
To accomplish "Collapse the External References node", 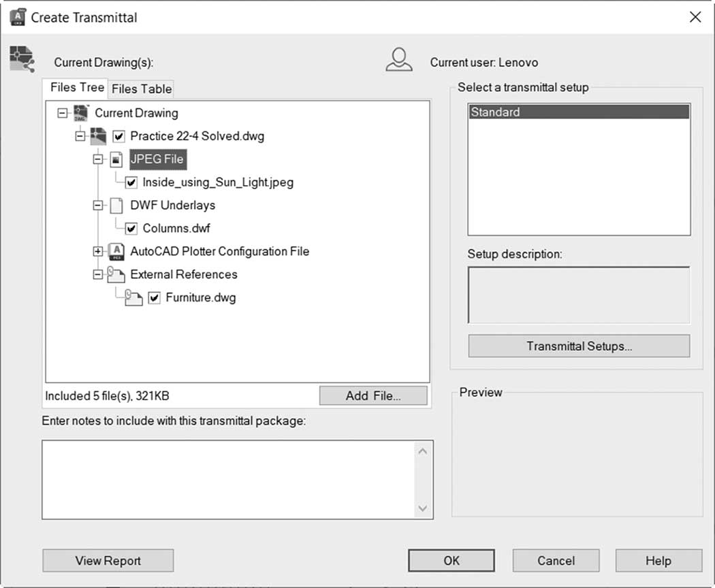I will [97, 274].
